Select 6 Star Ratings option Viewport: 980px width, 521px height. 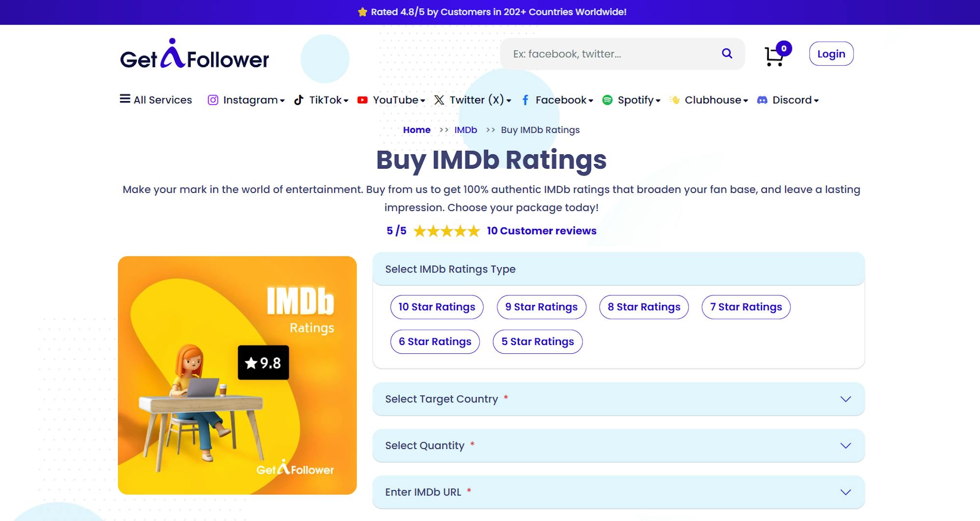435,342
